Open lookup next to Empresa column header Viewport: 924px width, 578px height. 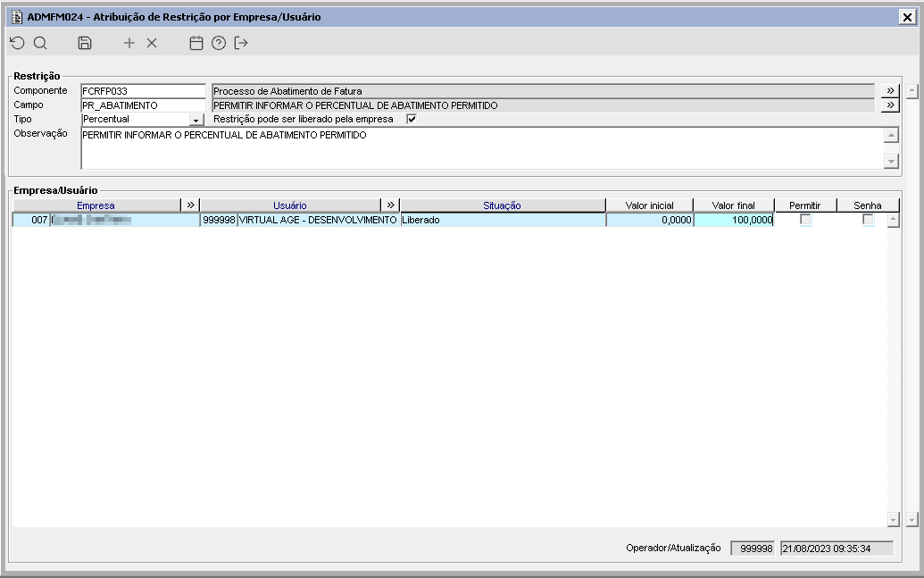pos(190,205)
